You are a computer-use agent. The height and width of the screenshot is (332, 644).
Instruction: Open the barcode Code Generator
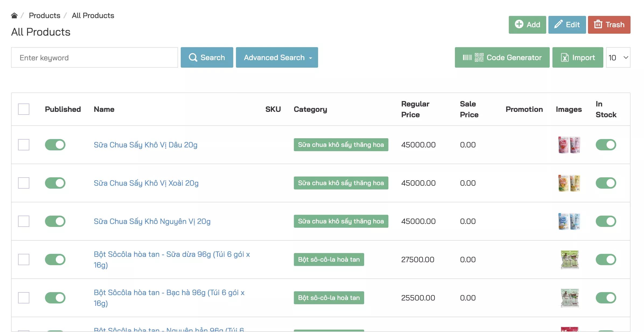coord(502,57)
